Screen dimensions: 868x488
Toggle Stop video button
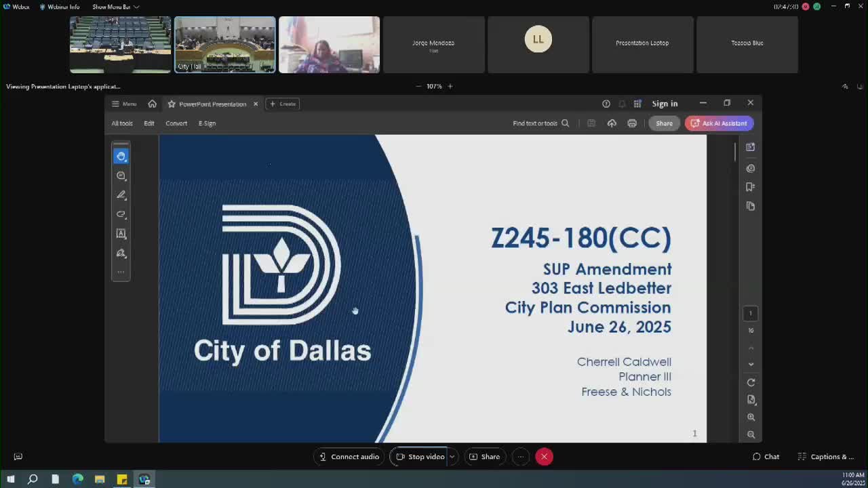(419, 457)
